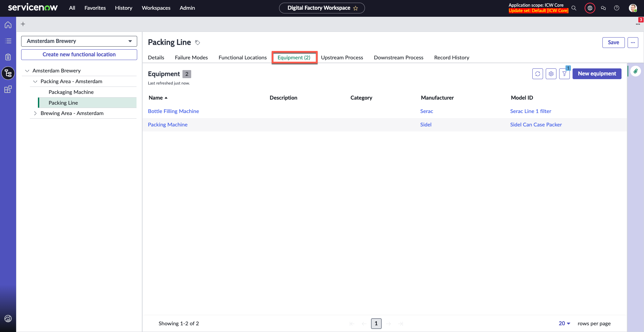
Task: Go to the previous page arrow
Action: (364, 324)
